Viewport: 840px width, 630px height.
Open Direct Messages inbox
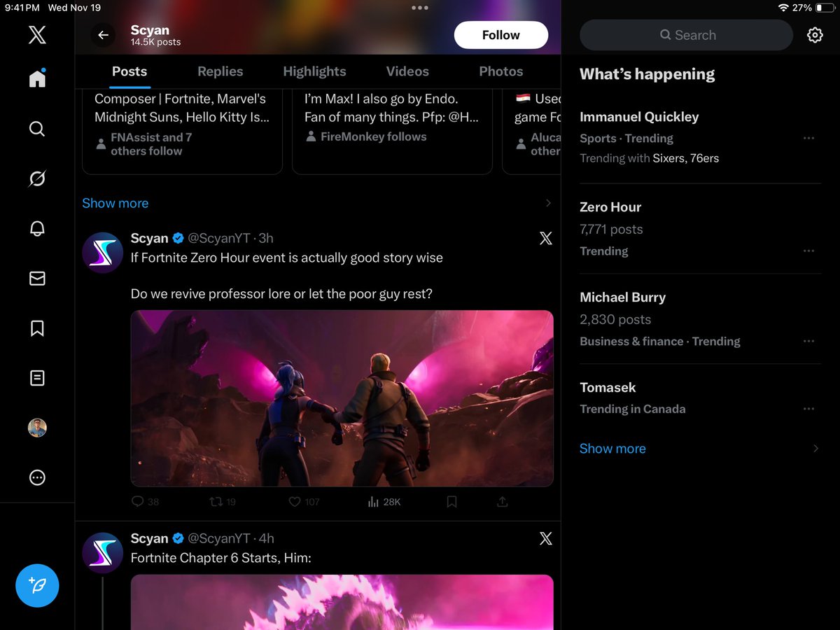[37, 278]
